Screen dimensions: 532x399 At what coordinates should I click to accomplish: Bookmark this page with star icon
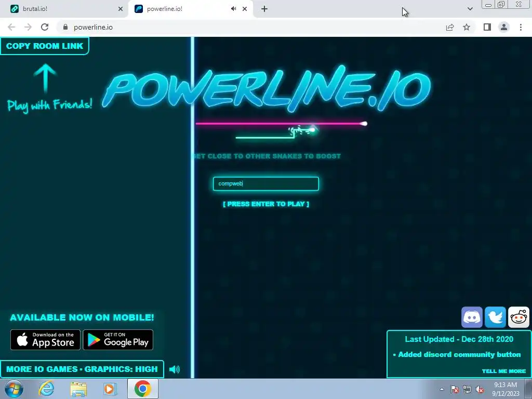(467, 27)
